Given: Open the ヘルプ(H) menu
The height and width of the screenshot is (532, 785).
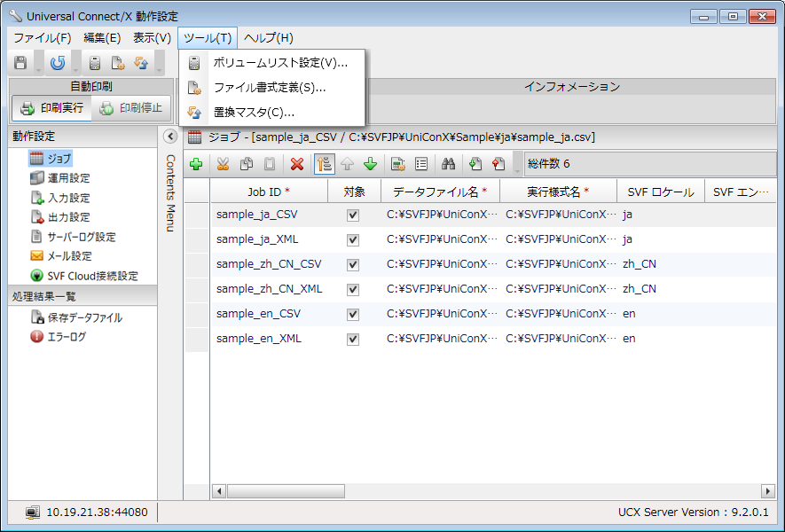Looking at the screenshot, I should (269, 38).
